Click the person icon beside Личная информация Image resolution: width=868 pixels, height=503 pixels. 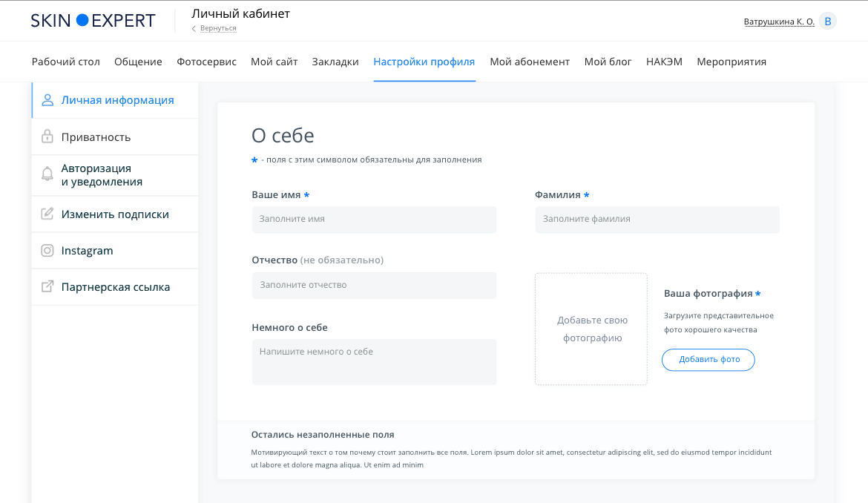coord(47,100)
